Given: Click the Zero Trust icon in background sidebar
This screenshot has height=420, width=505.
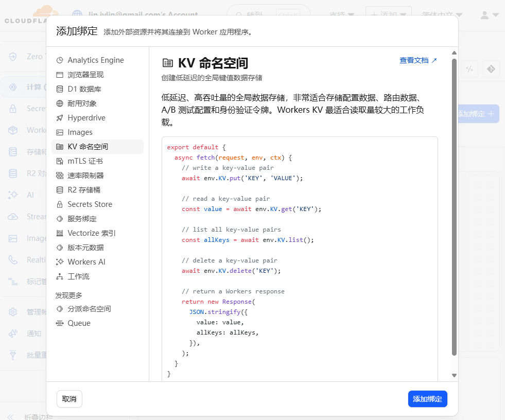Looking at the screenshot, I should click(x=12, y=57).
